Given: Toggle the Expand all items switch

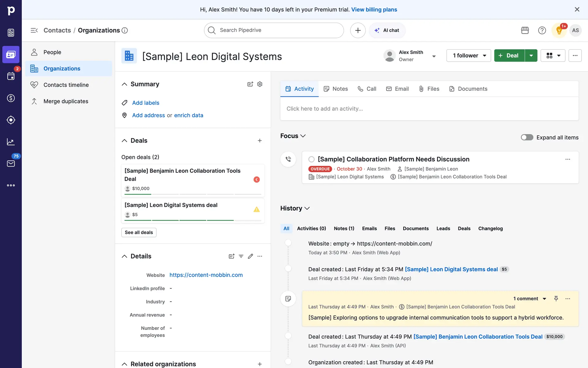Looking at the screenshot, I should pyautogui.click(x=527, y=137).
